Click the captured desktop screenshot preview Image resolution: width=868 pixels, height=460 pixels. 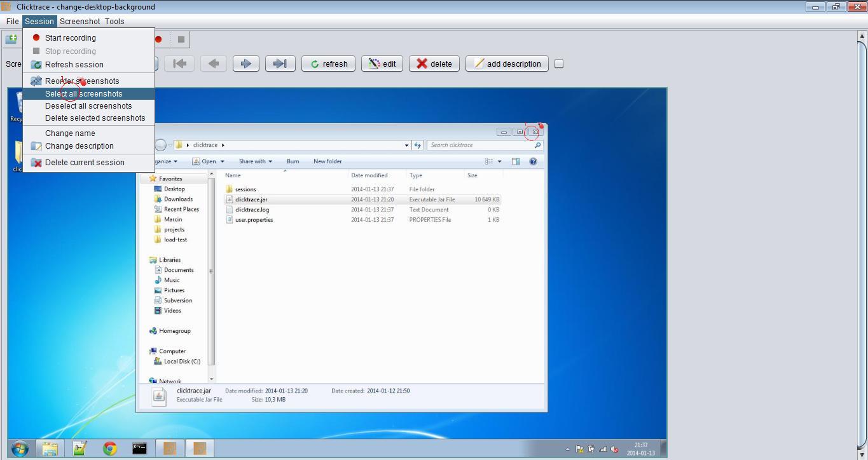[337, 273]
